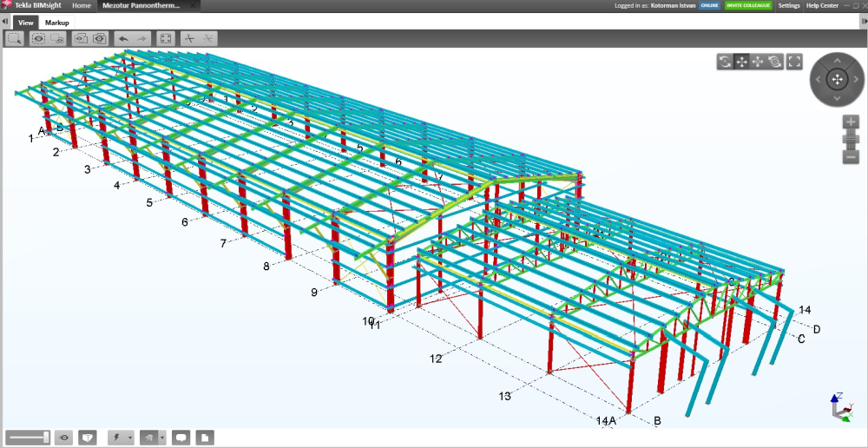The image size is (868, 448).
Task: Go to the Home tab
Action: click(82, 5)
